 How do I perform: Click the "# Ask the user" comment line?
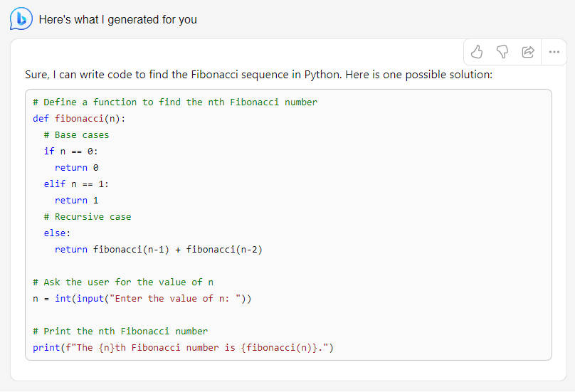[123, 282]
